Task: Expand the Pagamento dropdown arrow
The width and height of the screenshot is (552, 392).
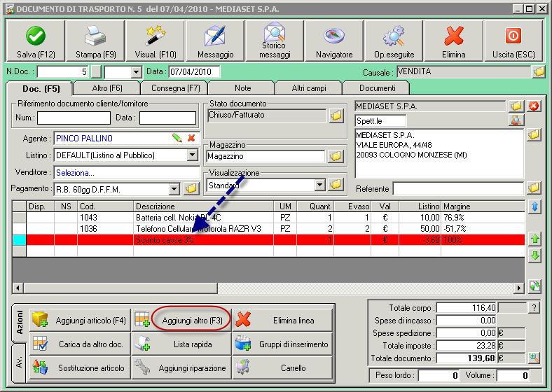Action: click(174, 189)
